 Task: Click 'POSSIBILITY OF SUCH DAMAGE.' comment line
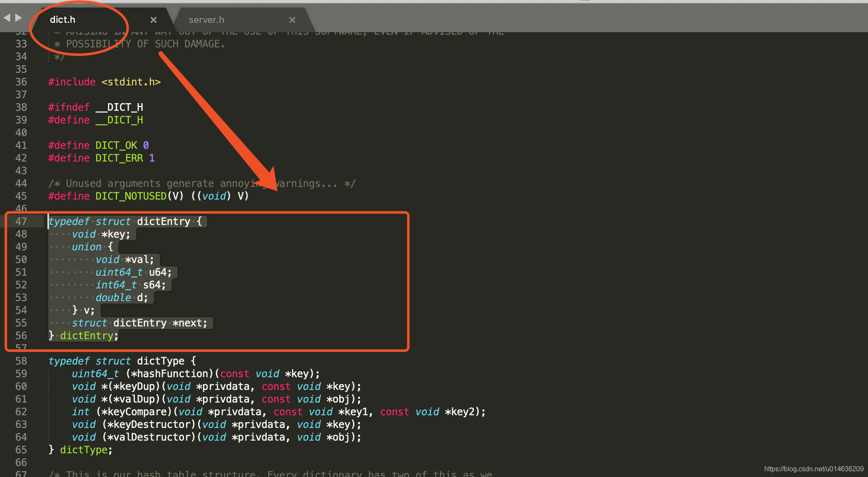tap(140, 44)
